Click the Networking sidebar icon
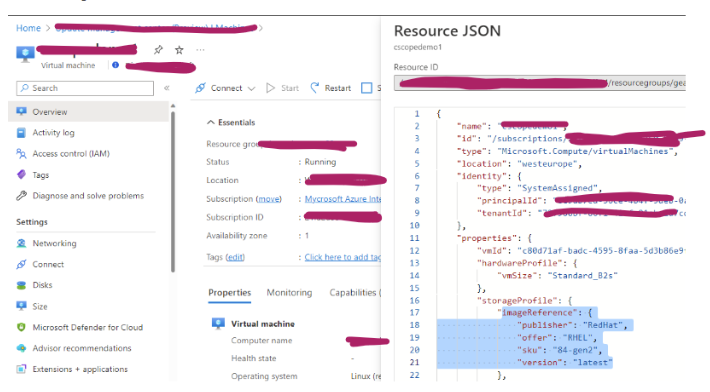This screenshot has height=392, width=710. [21, 243]
